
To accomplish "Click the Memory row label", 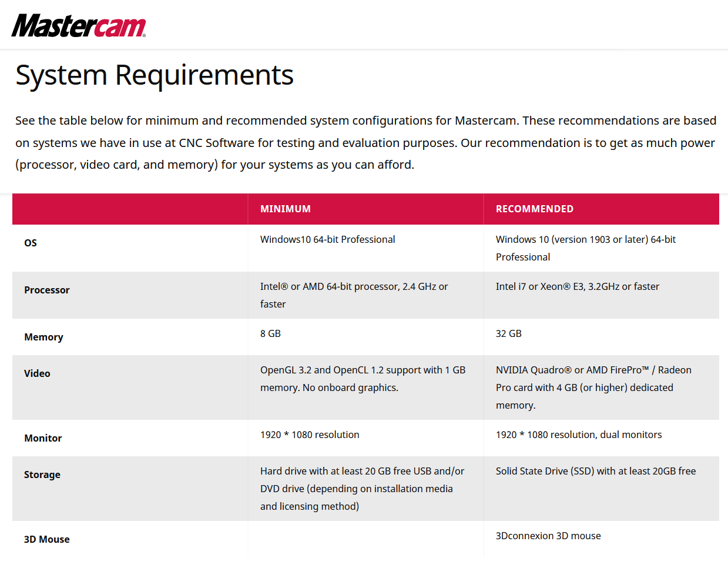I will tap(43, 337).
